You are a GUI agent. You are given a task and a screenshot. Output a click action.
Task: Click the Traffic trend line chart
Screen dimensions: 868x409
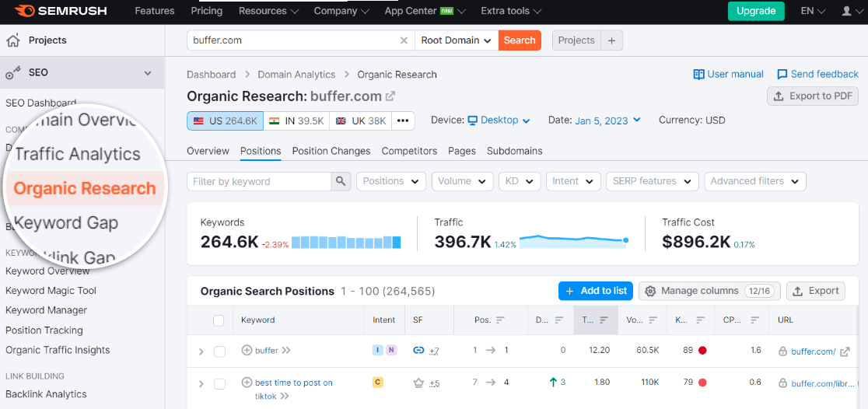(x=574, y=241)
